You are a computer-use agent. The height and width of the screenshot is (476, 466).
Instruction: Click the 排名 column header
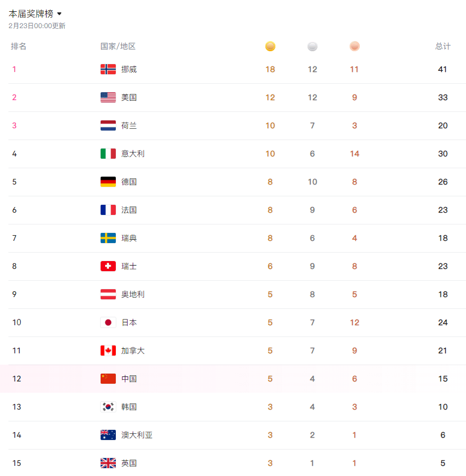point(19,46)
